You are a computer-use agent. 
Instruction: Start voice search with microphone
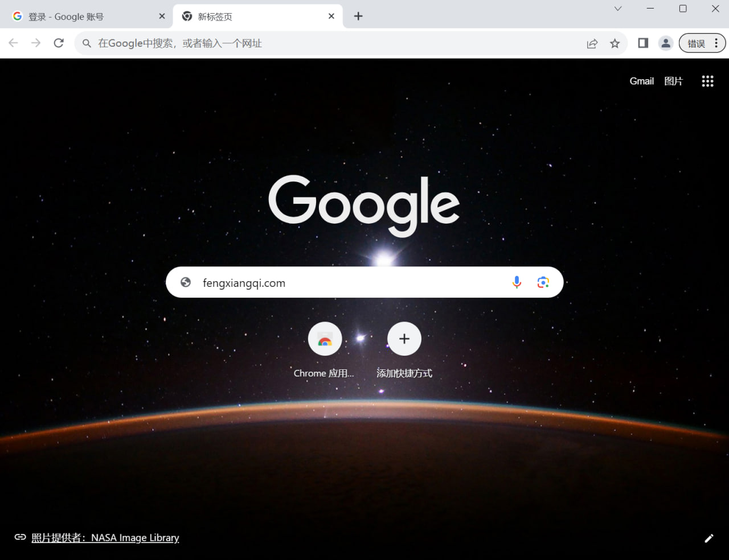[x=517, y=282]
